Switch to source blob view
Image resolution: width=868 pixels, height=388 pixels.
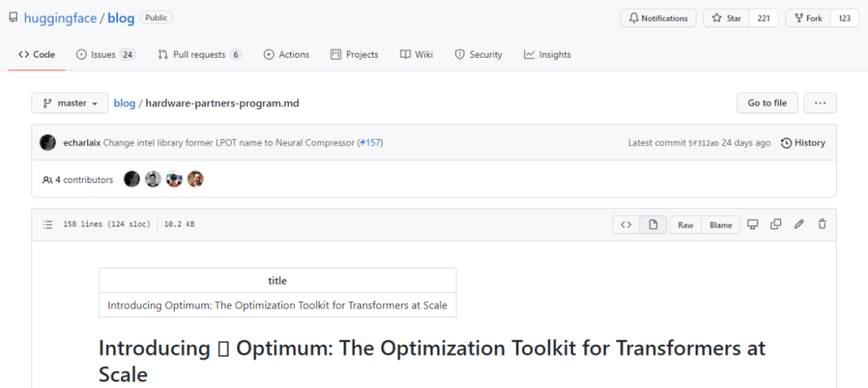pyautogui.click(x=626, y=225)
